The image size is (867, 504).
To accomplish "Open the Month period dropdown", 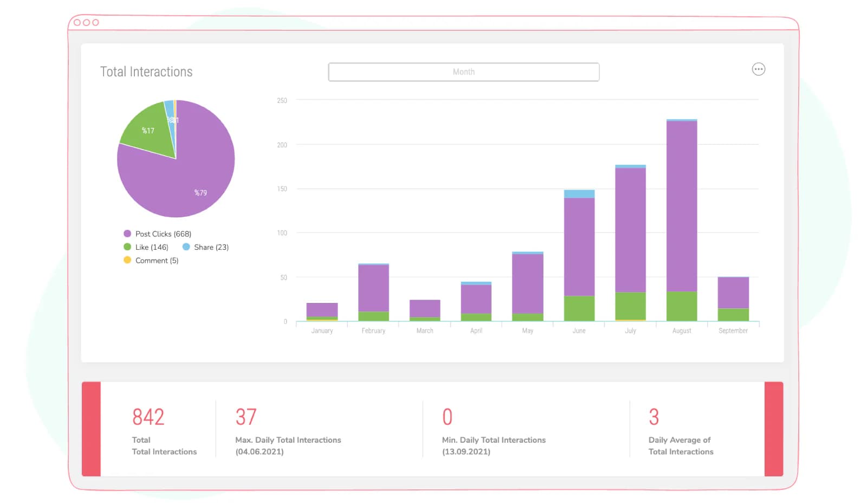I will click(x=463, y=72).
